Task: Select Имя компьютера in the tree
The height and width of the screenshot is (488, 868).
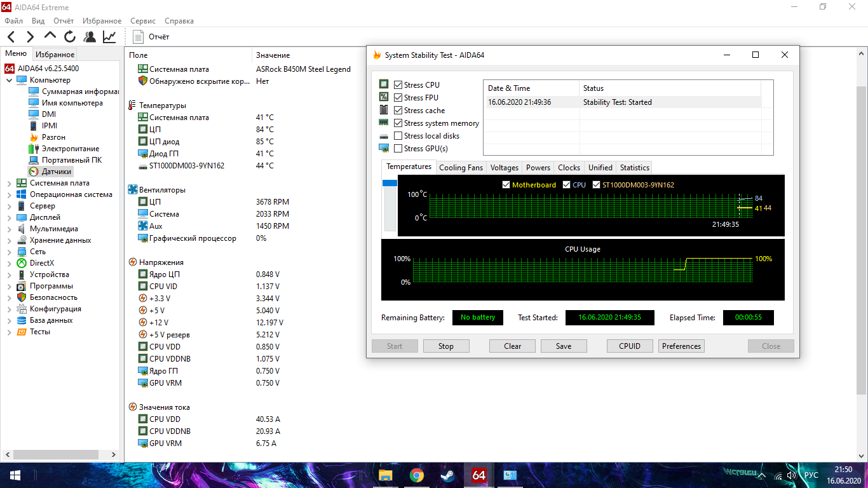Action: pos(65,103)
